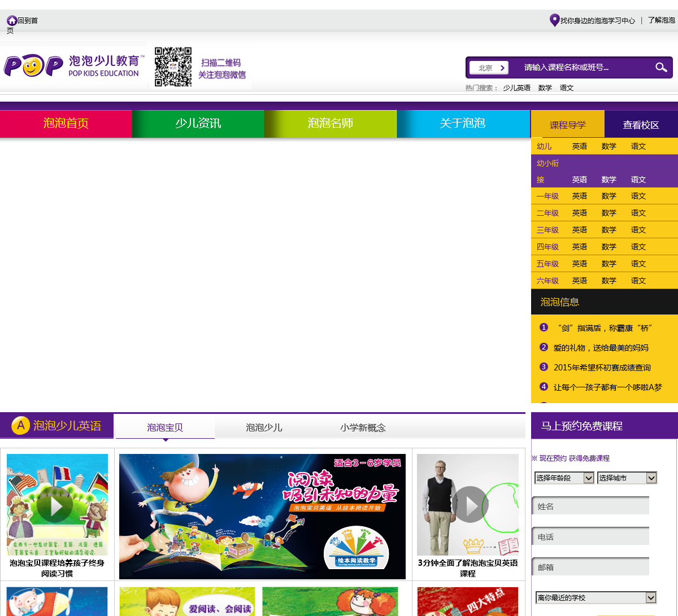Play the 3分钟全面了解泡泡宝贝 video
The width and height of the screenshot is (678, 616).
coord(468,505)
